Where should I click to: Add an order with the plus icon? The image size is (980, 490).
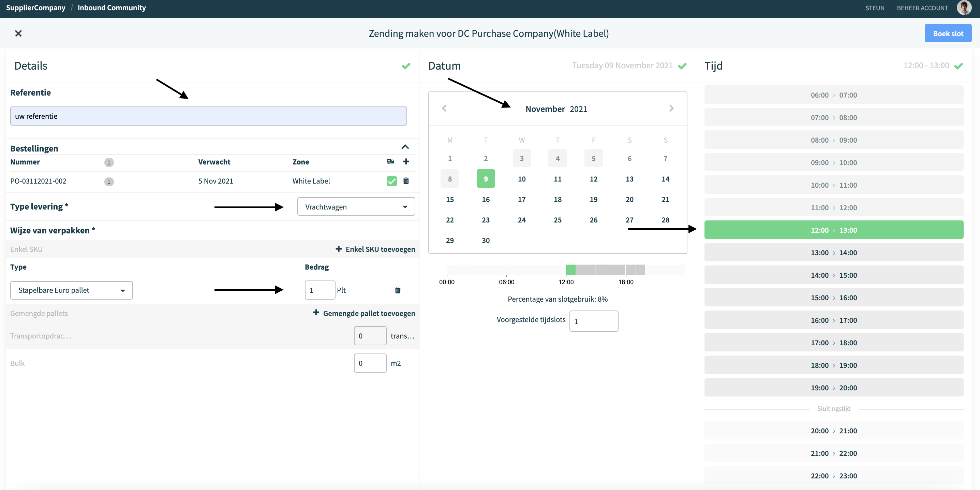click(406, 161)
